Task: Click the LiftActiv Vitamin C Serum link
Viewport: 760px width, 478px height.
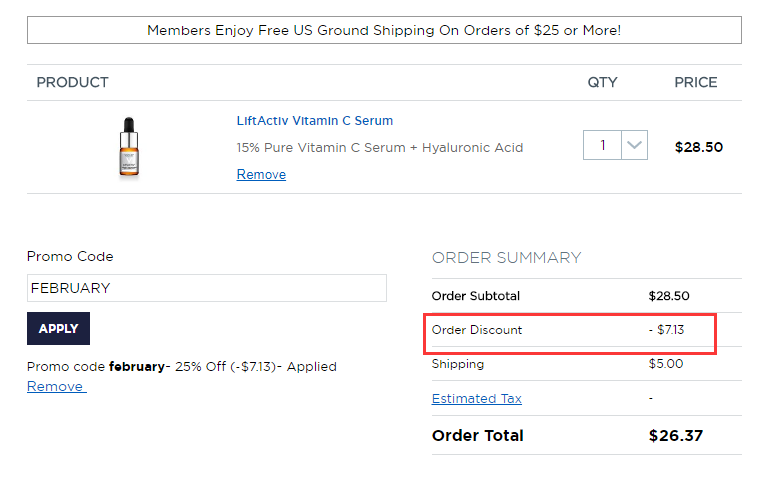Action: click(x=315, y=121)
